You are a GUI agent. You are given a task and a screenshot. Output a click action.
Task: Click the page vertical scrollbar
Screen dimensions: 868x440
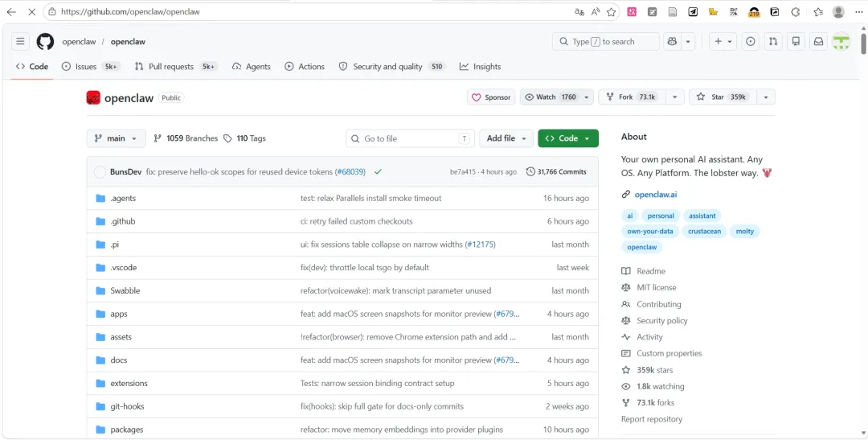(863, 43)
